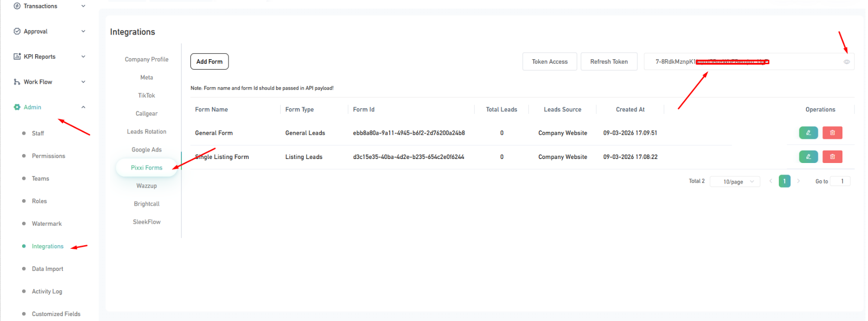Click the Go to page input
The image size is (868, 321).
pyautogui.click(x=840, y=181)
